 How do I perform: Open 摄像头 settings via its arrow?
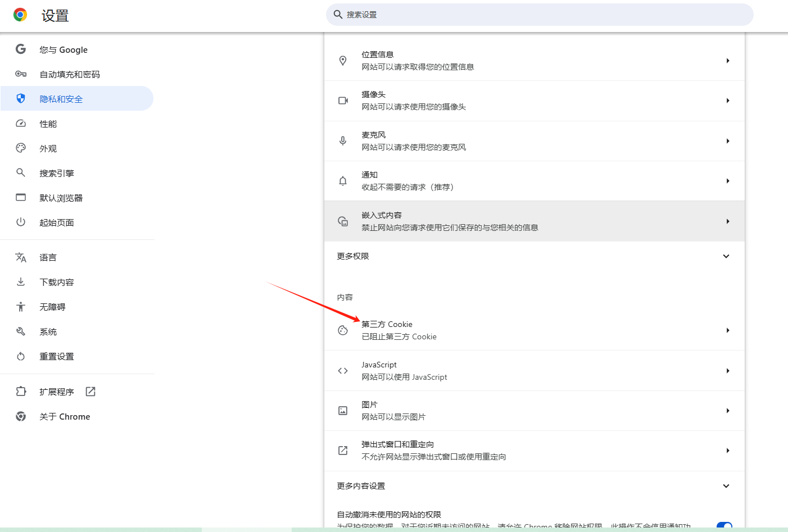[x=728, y=101]
